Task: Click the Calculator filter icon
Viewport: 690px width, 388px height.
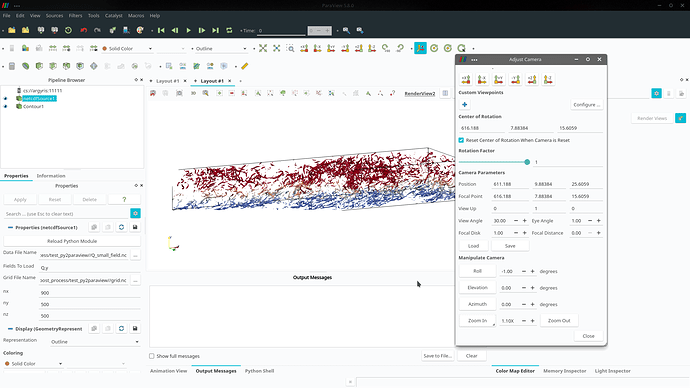Action: tap(12, 66)
